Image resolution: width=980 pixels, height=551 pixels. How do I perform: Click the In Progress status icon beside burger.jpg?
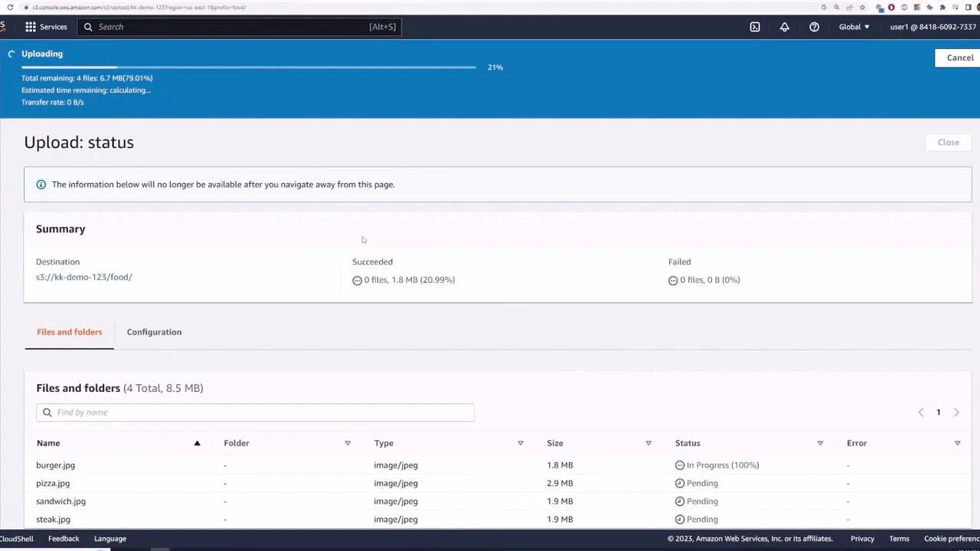click(x=679, y=465)
